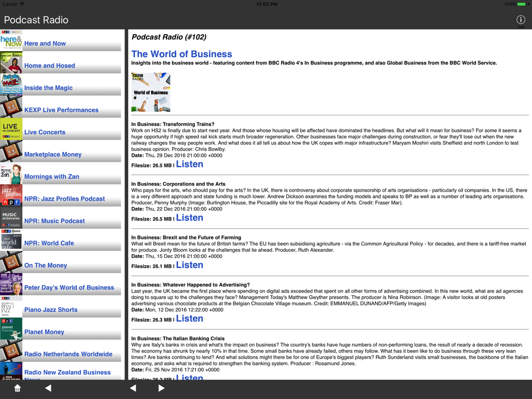The image size is (532, 399).
Task: Select the Planet Money podcast
Action: tap(44, 332)
